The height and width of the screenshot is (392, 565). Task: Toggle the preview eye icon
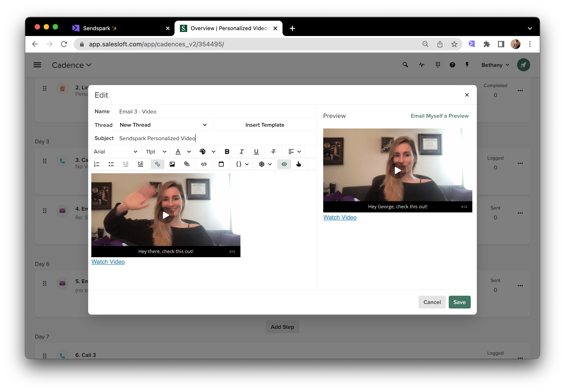pyautogui.click(x=284, y=164)
